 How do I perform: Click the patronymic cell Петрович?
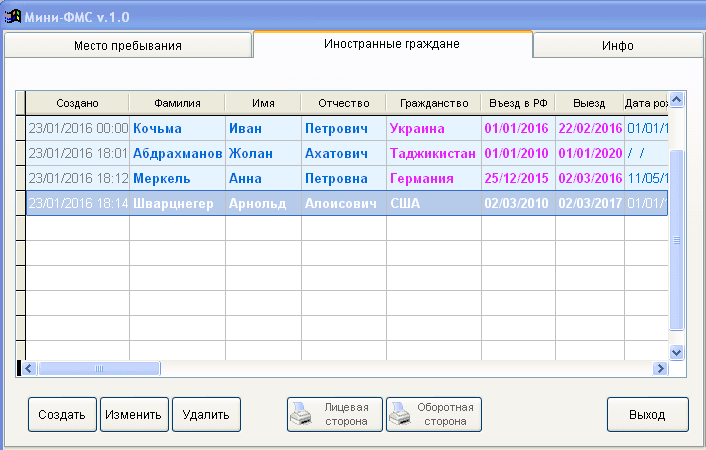pyautogui.click(x=344, y=128)
